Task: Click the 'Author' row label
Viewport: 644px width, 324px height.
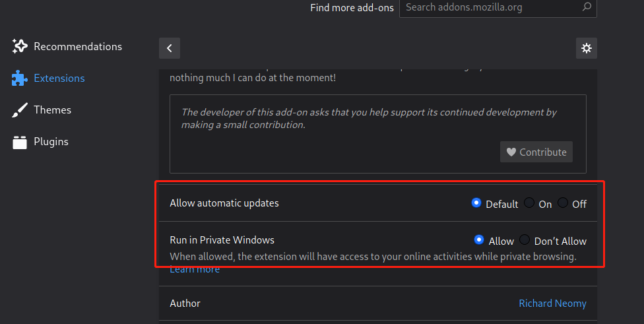Action: coord(185,304)
